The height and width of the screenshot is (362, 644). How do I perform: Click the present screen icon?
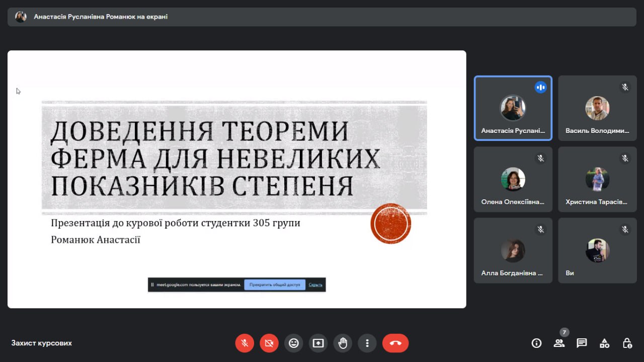click(318, 343)
